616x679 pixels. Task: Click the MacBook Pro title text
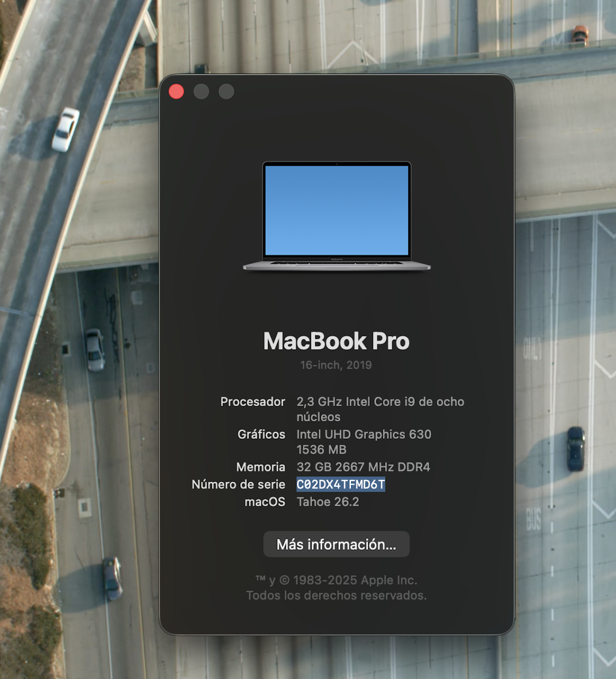pos(336,341)
